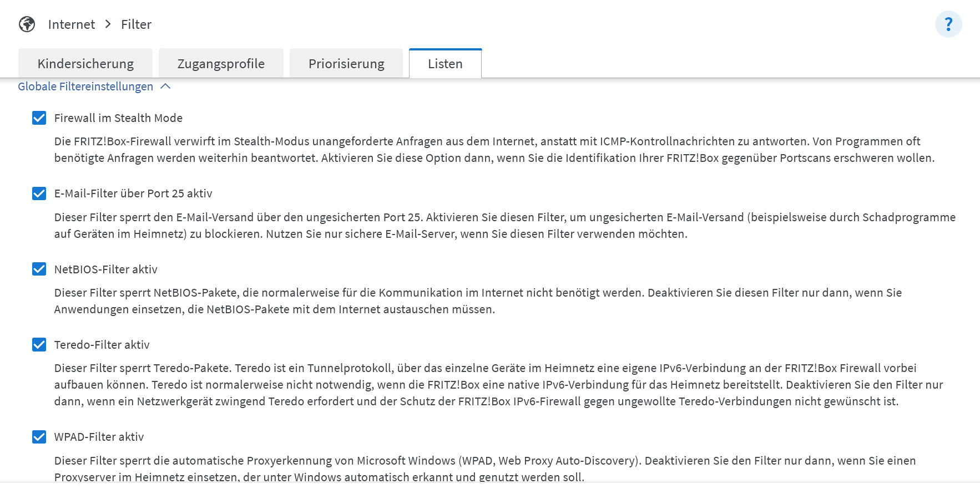Switch to the Kindersicherung tab
980x489 pixels.
[x=85, y=64]
